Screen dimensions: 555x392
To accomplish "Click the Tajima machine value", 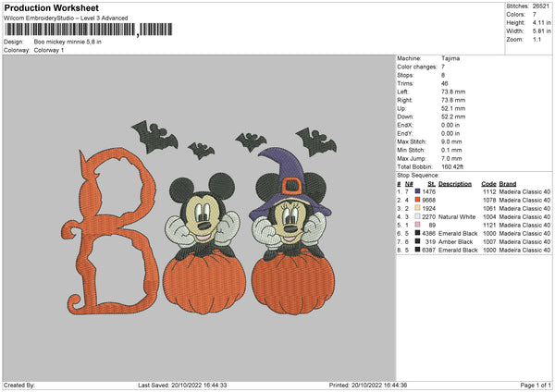I will 451,58.
